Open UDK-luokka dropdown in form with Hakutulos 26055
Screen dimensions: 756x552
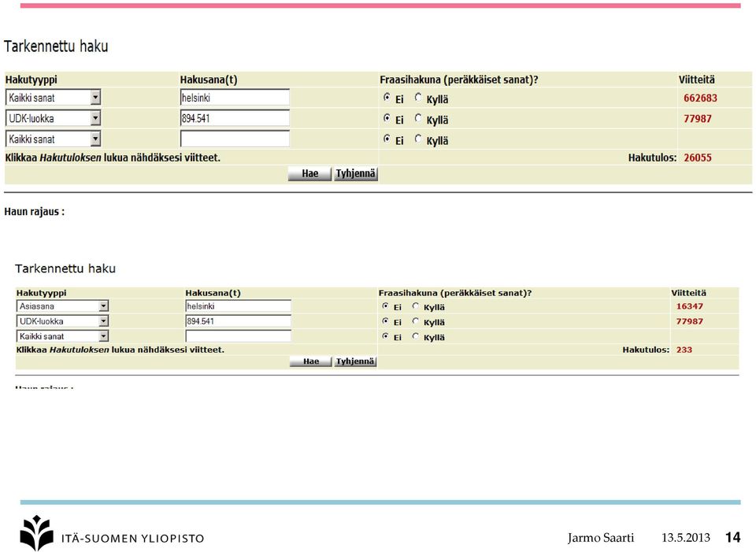tap(54, 118)
